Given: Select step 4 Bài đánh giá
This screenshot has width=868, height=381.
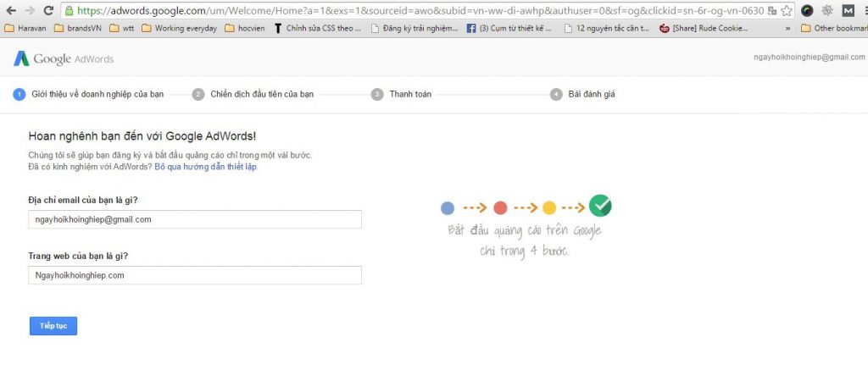Looking at the screenshot, I should [582, 95].
